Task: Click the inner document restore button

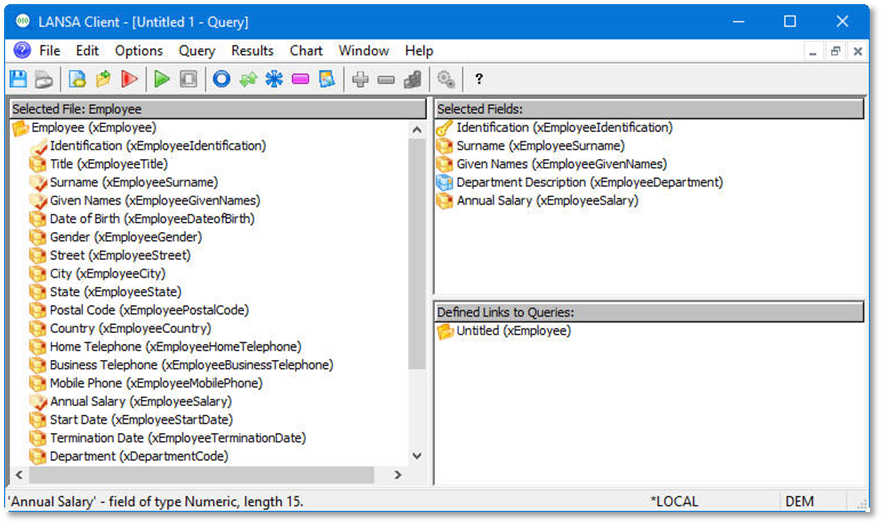Action: point(835,52)
